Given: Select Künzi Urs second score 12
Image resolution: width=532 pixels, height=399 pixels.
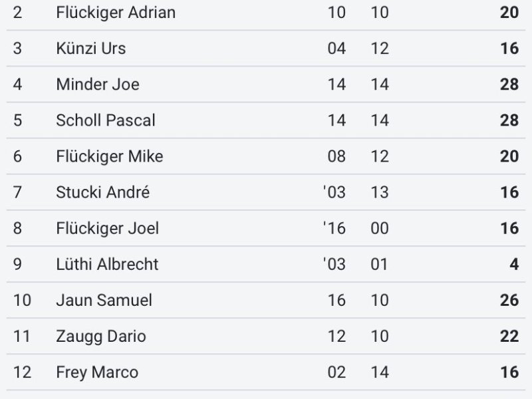Looking at the screenshot, I should pyautogui.click(x=380, y=49).
